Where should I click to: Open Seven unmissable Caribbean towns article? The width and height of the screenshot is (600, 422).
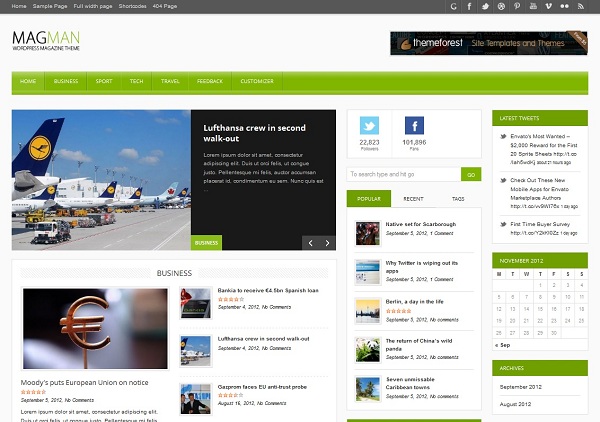pyautogui.click(x=410, y=383)
